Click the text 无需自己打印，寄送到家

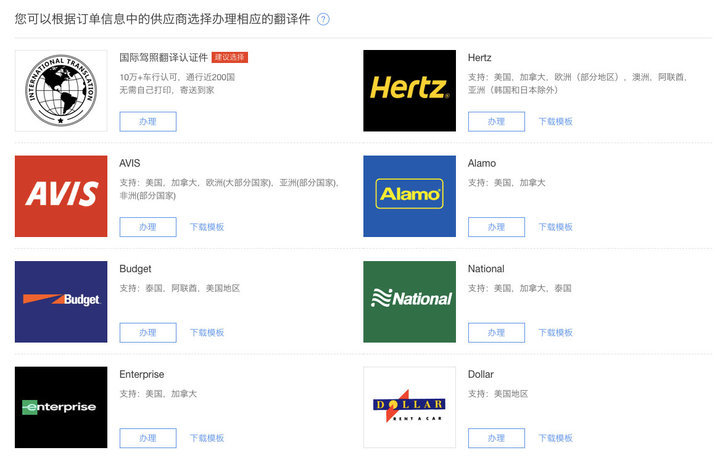pyautogui.click(x=167, y=90)
